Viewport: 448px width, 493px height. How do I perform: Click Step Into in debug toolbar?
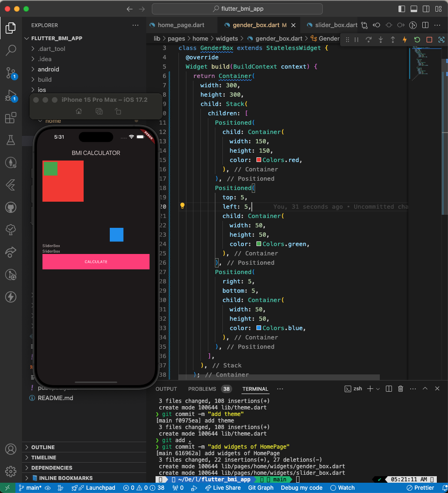pyautogui.click(x=381, y=40)
